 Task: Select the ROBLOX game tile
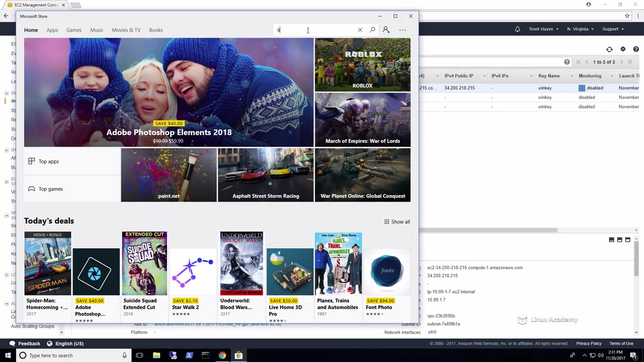point(362,65)
